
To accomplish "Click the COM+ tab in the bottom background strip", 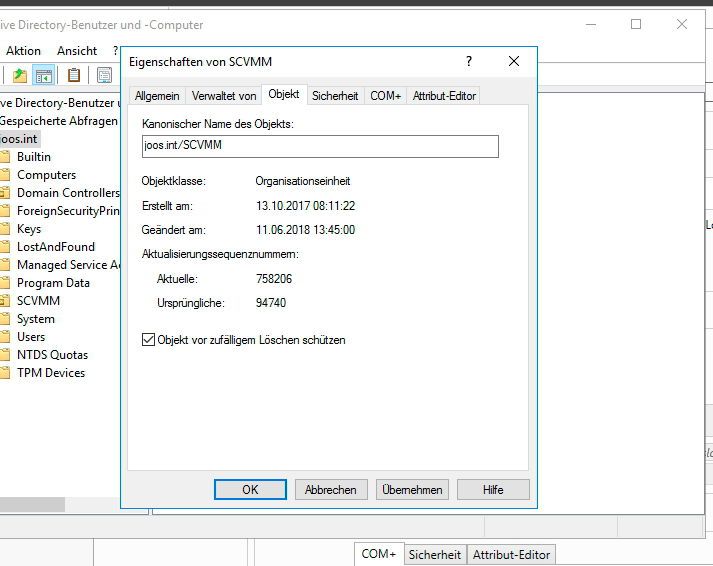I will (379, 554).
